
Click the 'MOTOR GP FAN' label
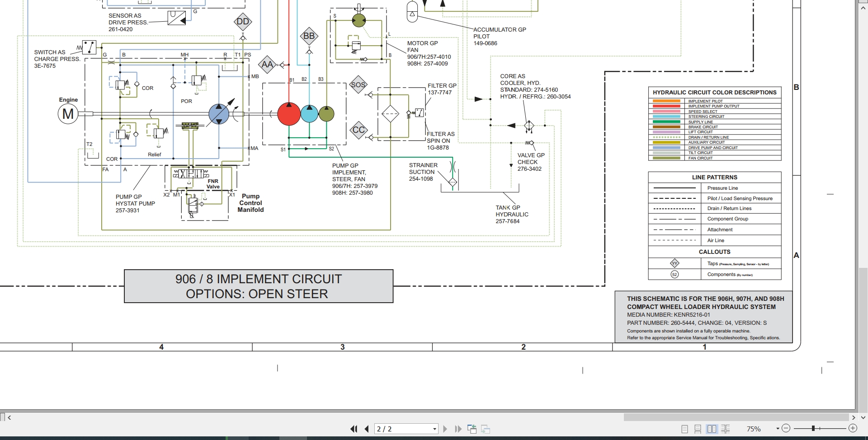tap(422, 47)
